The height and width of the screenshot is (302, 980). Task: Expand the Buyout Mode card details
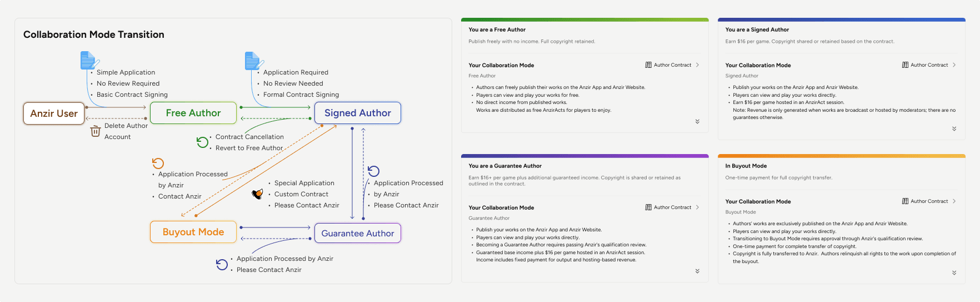coord(954,273)
